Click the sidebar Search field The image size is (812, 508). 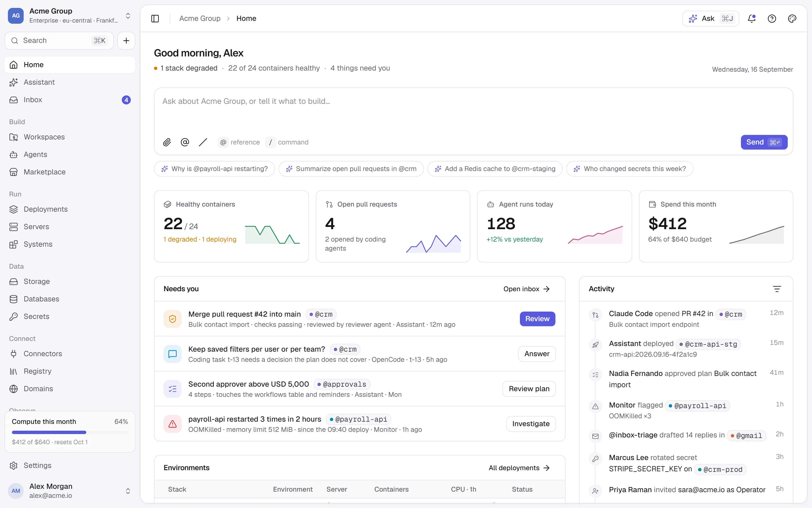59,41
